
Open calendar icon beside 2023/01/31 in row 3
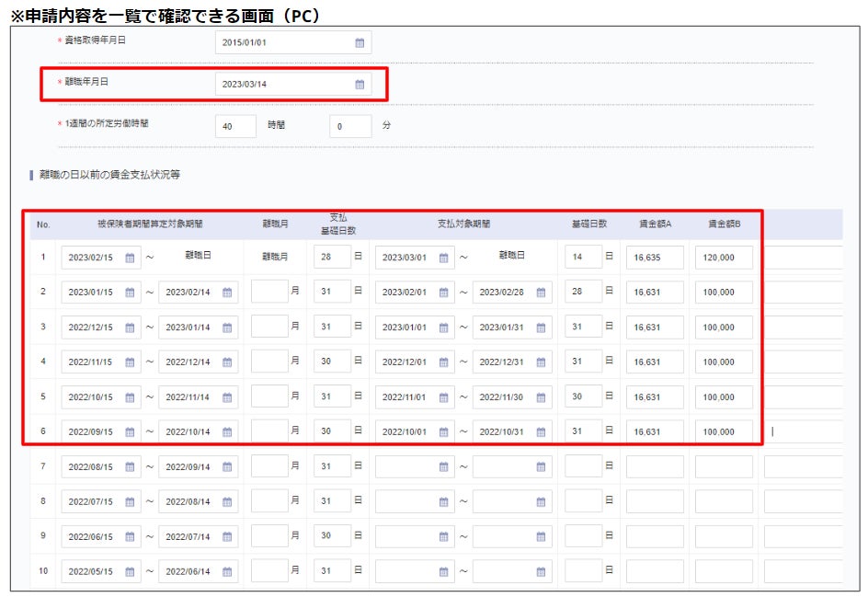pyautogui.click(x=542, y=327)
